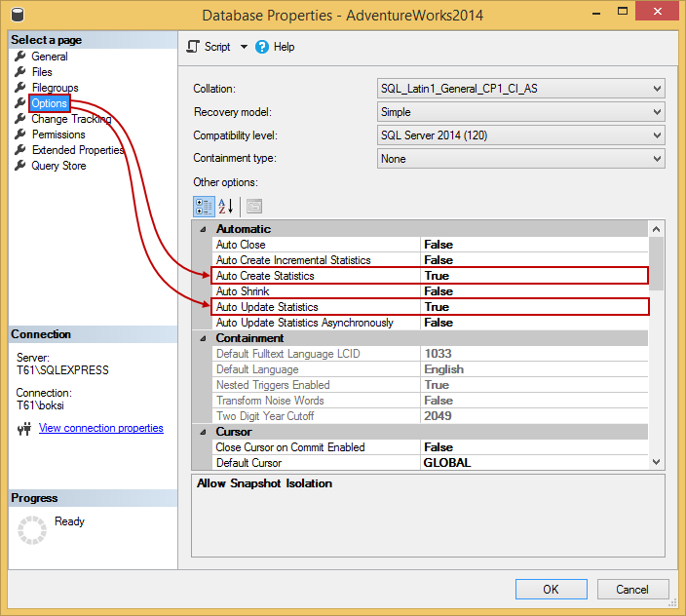The image size is (686, 616).
Task: Collapse the Containment category
Action: (x=203, y=338)
